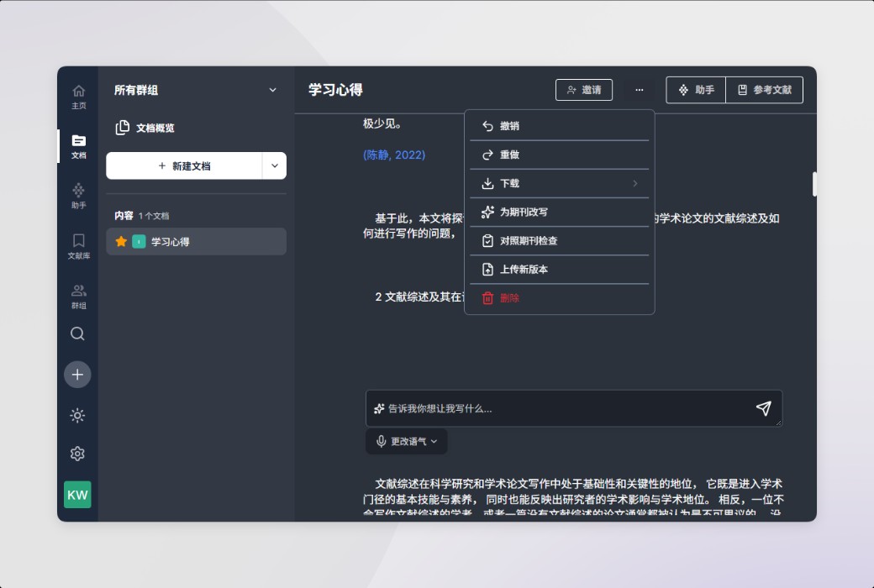Click the heading 2 文献综述及其在
This screenshot has height=588, width=874.
coord(419,297)
